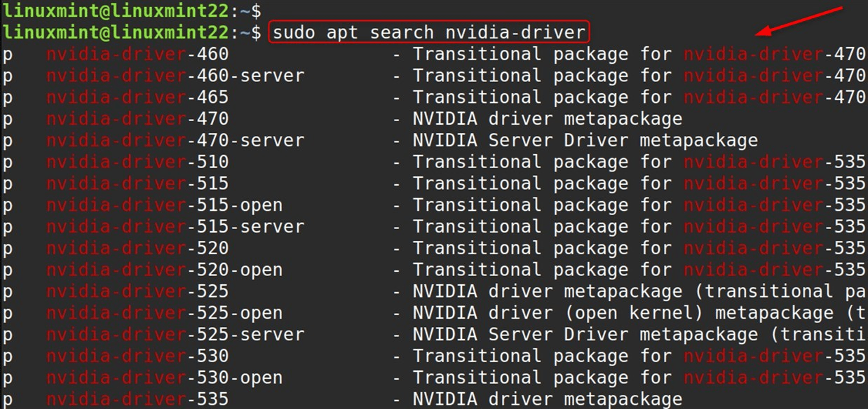Viewport: 868px width, 409px height.
Task: Click 'NVIDIA driver metapackage' description of nvidia-driver-470
Action: click(x=548, y=119)
